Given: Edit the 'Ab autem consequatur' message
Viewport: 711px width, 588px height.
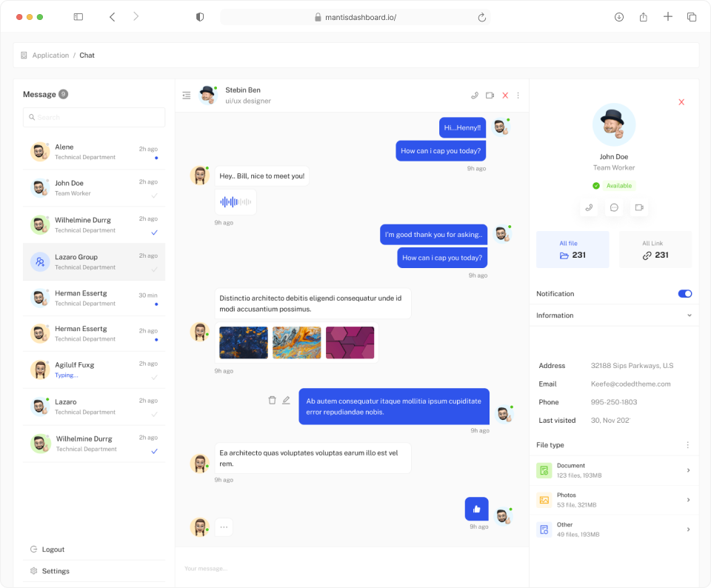Looking at the screenshot, I should (286, 400).
